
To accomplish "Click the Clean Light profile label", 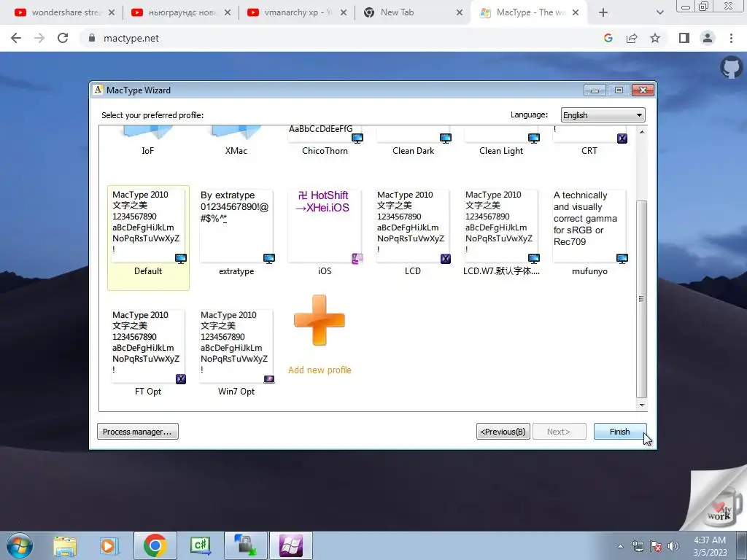I will pos(501,151).
